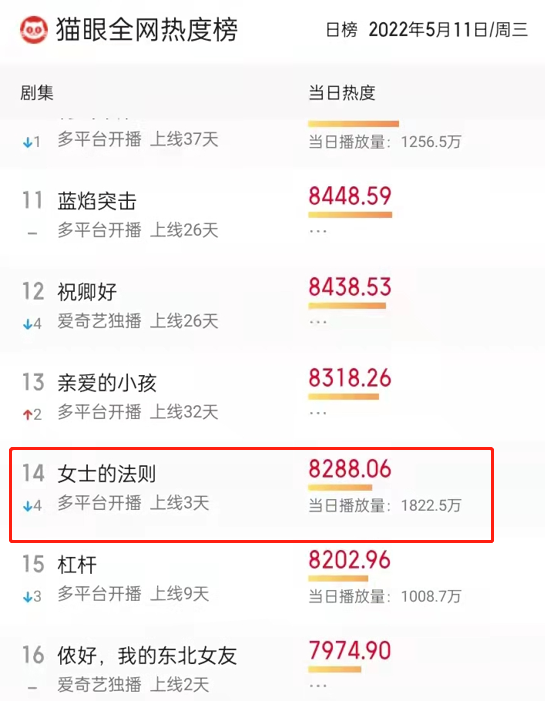Click the 当日热度 column header

click(342, 93)
